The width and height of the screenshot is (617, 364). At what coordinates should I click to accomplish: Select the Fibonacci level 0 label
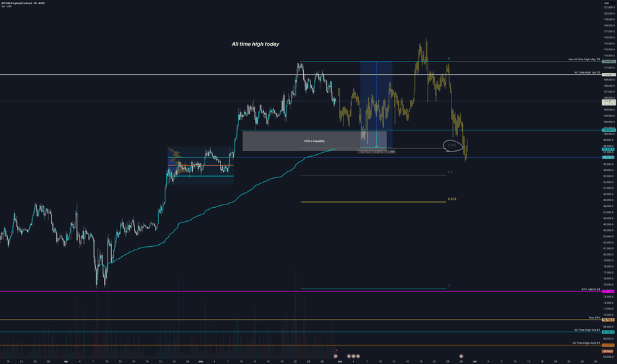[x=449, y=59]
